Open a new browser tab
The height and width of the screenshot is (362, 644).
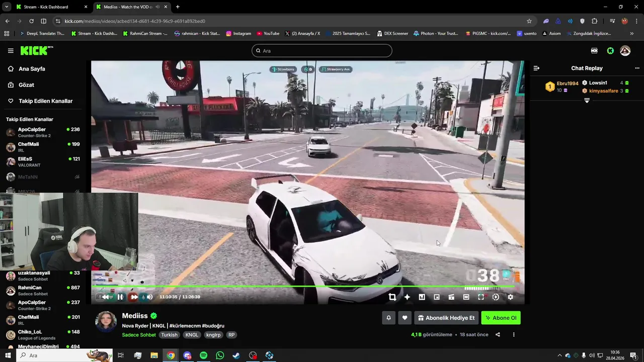point(178,7)
